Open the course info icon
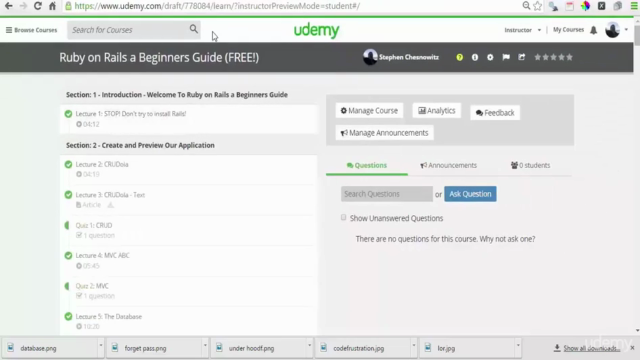Image resolution: width=640 pixels, height=360 pixels. tap(475, 58)
